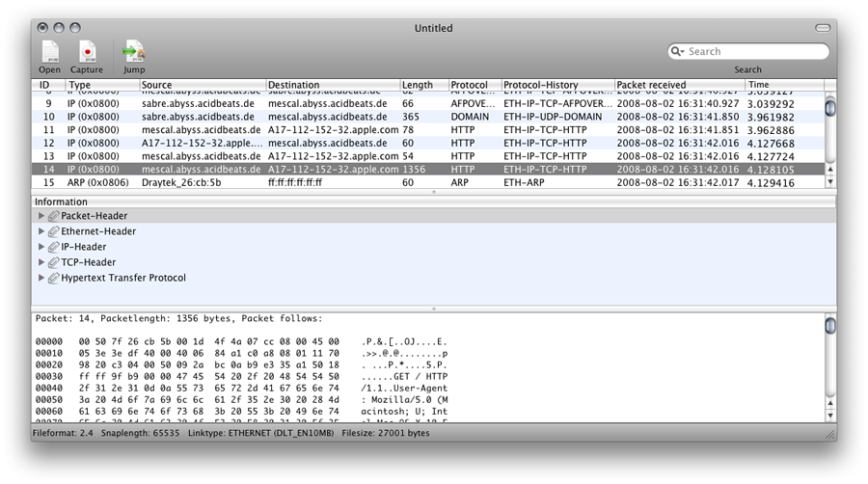Select packet 10 with DOMAIN protocol
This screenshot has height=484, width=868.
[428, 117]
